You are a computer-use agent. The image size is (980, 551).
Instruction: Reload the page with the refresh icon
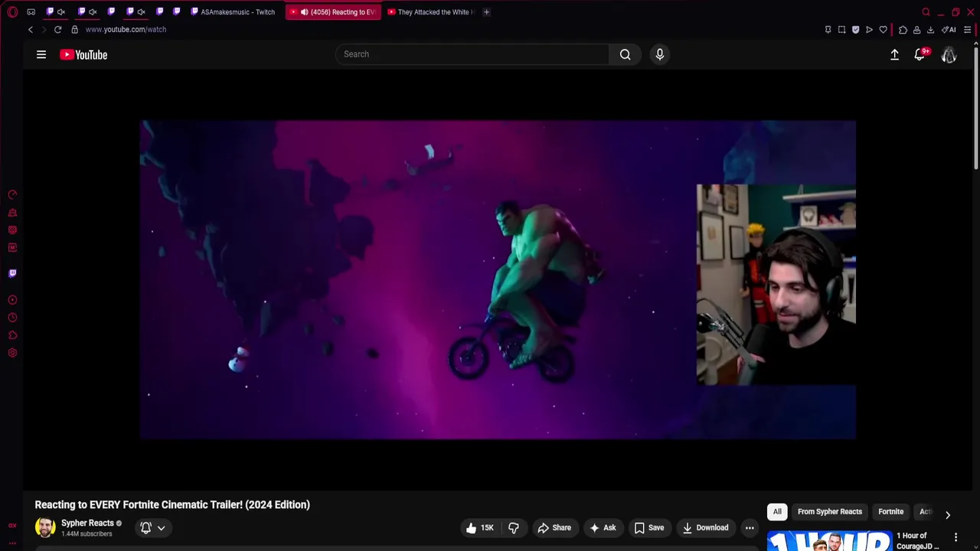(x=57, y=29)
